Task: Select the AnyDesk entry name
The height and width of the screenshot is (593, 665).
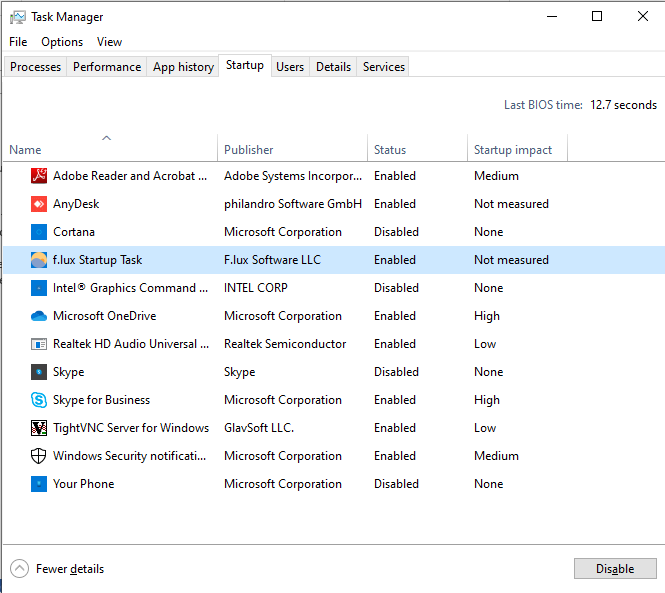Action: click(76, 204)
